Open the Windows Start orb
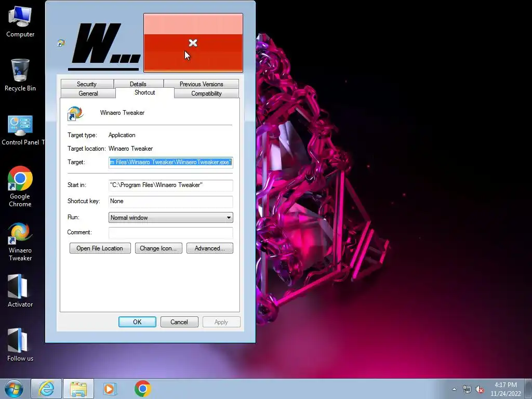The image size is (532, 399). (x=14, y=389)
